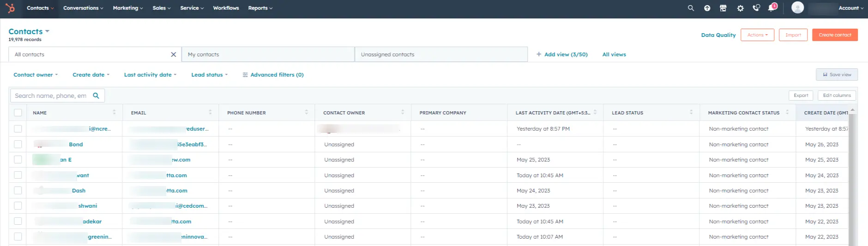Tick checkbox for the w.com email row

[x=18, y=160]
